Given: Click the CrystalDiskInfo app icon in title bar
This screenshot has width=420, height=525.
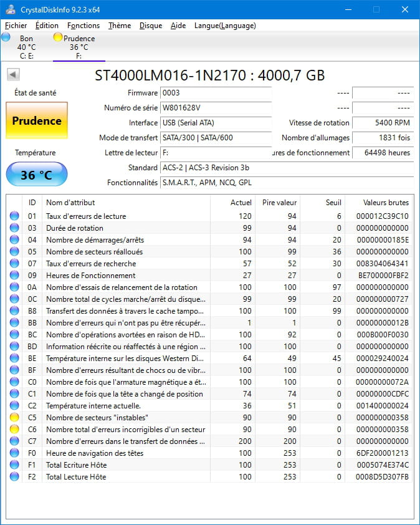Looking at the screenshot, I should click(x=11, y=9).
